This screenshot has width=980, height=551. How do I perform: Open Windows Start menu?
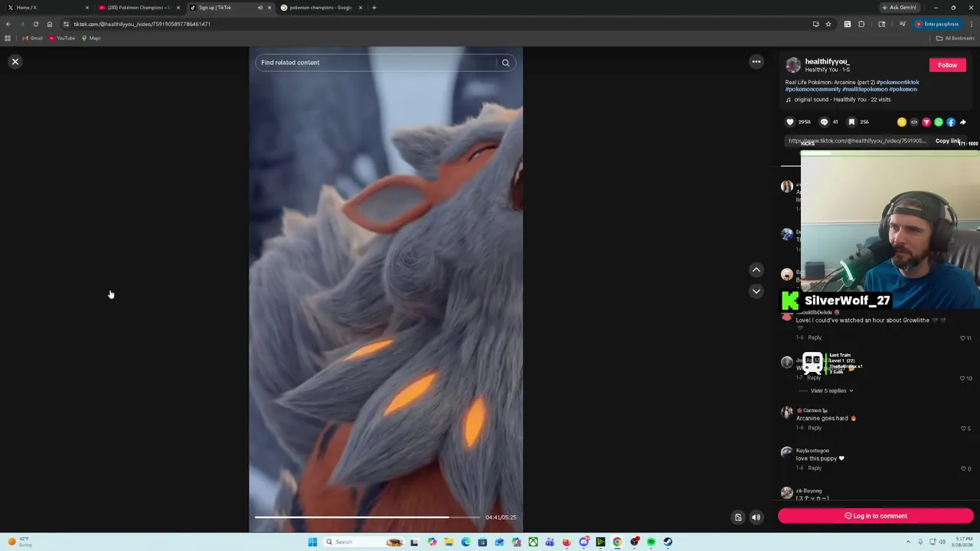[312, 542]
